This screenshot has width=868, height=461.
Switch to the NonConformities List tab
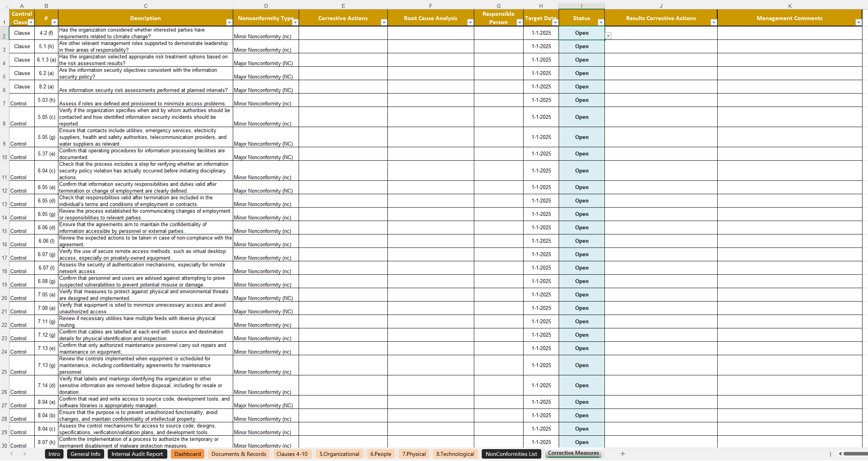coord(511,454)
